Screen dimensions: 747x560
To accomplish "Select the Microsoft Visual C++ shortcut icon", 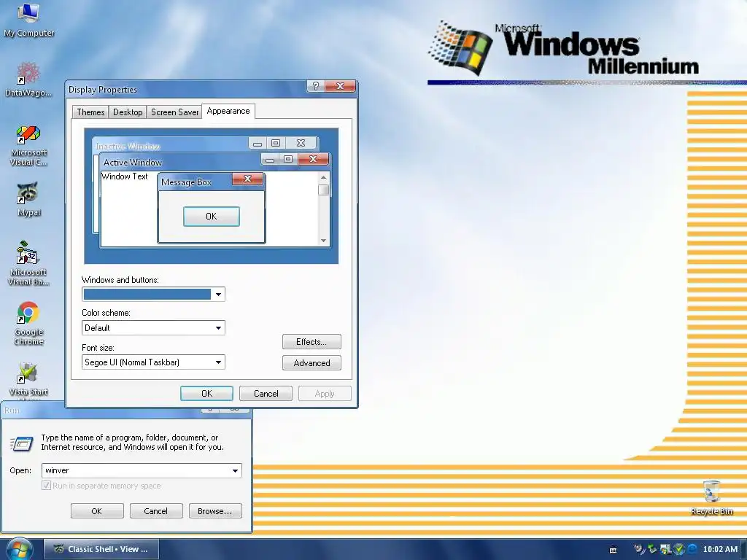I will 28,145.
